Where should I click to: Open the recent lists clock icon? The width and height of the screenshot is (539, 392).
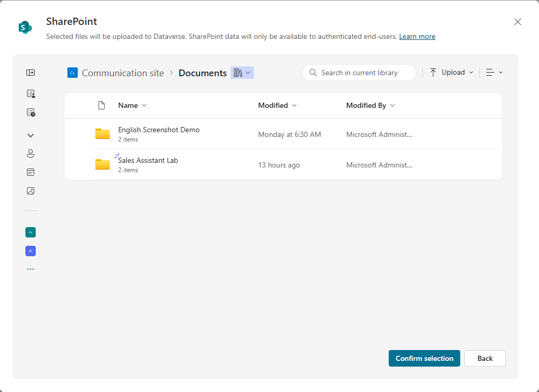(31, 113)
